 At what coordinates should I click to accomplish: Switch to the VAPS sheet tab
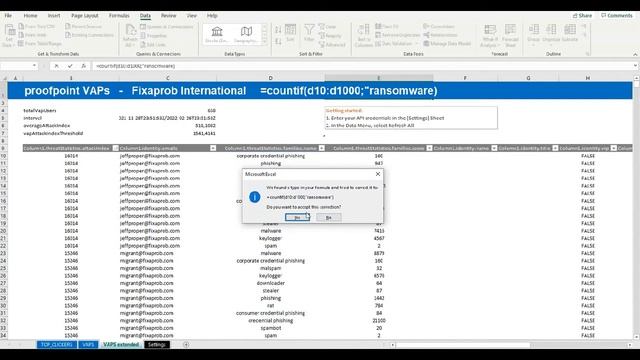[x=88, y=344]
